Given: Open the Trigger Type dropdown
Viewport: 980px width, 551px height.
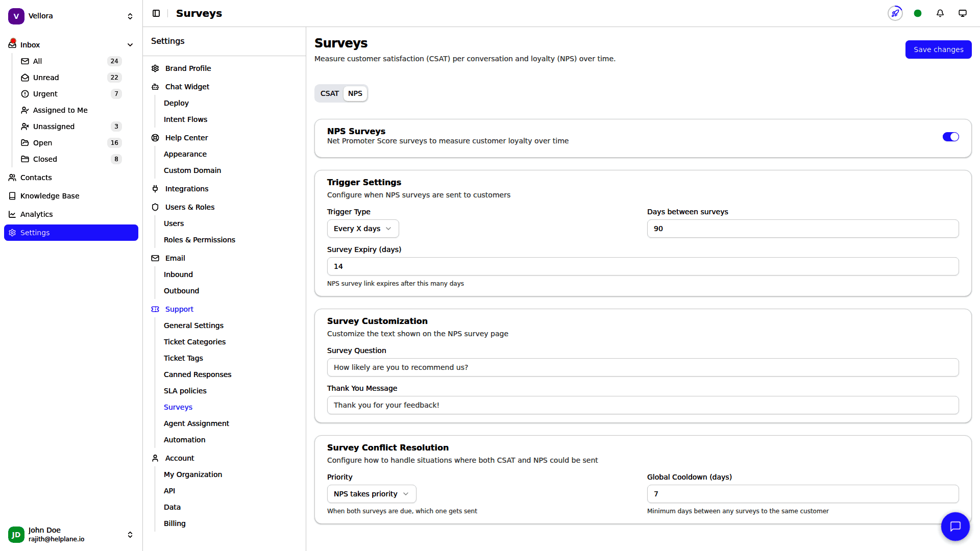Looking at the screenshot, I should coord(362,229).
